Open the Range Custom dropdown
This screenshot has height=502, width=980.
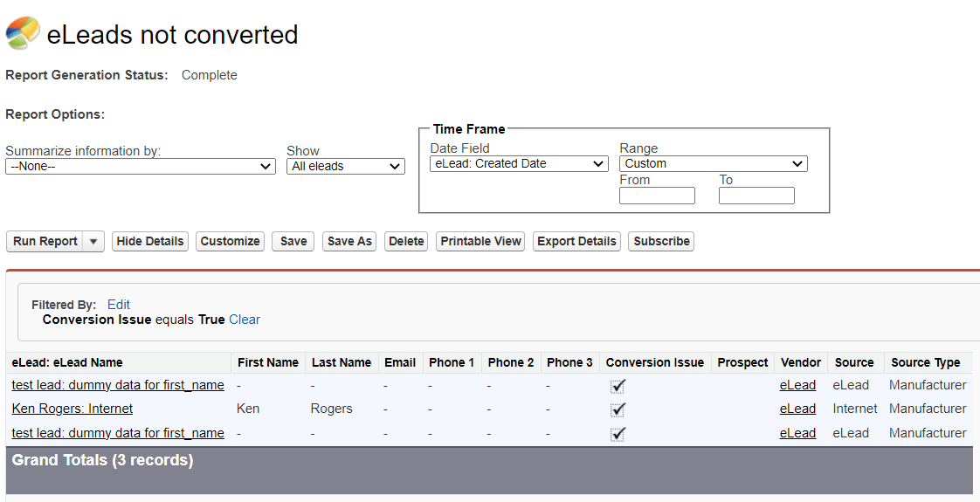tap(713, 163)
